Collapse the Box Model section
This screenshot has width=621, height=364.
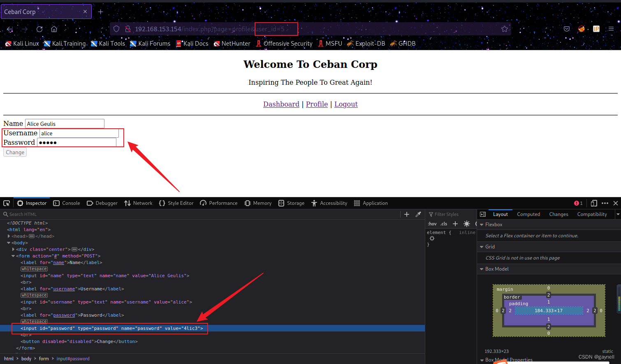482,269
